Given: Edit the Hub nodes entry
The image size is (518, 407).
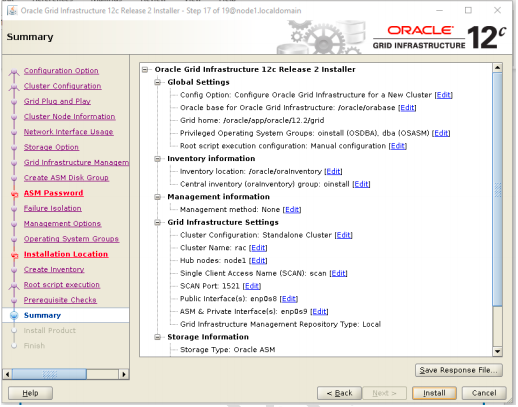Looking at the screenshot, I should click(x=258, y=261).
